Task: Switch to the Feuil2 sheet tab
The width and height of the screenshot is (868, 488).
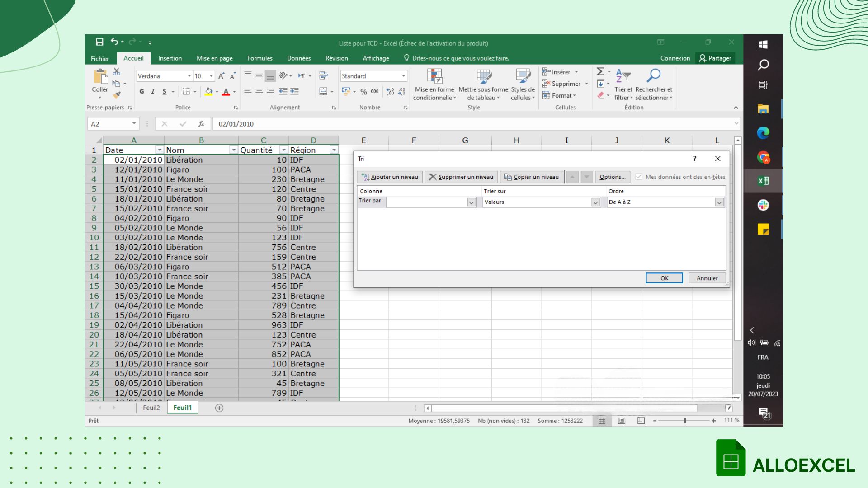Action: pos(150,408)
